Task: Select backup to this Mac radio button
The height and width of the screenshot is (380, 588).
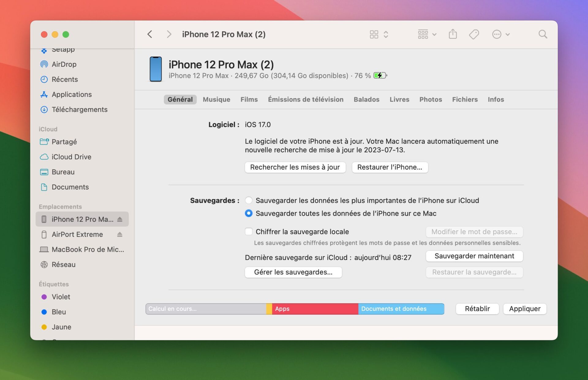Action: pos(249,213)
